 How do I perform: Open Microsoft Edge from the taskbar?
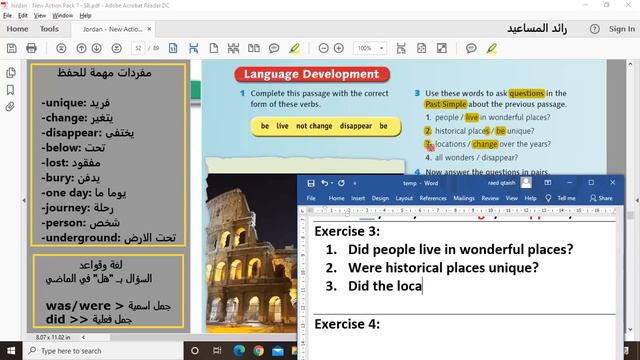[x=239, y=351]
